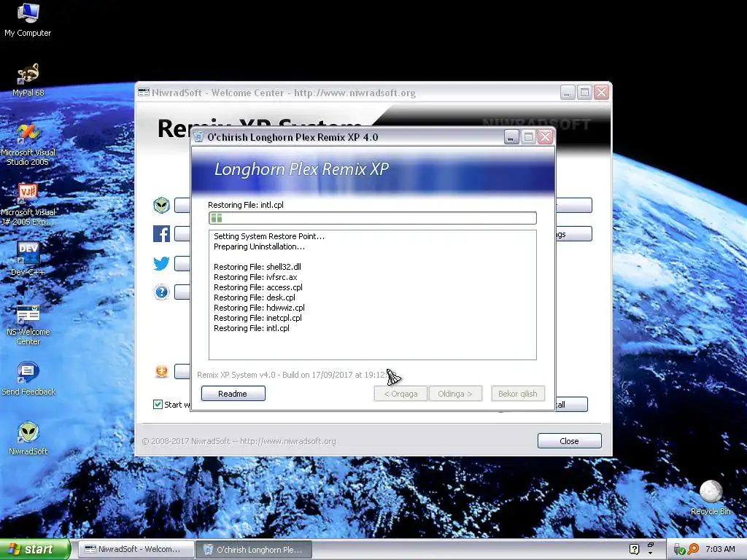Click orange magnifier tray icon

coord(693,549)
